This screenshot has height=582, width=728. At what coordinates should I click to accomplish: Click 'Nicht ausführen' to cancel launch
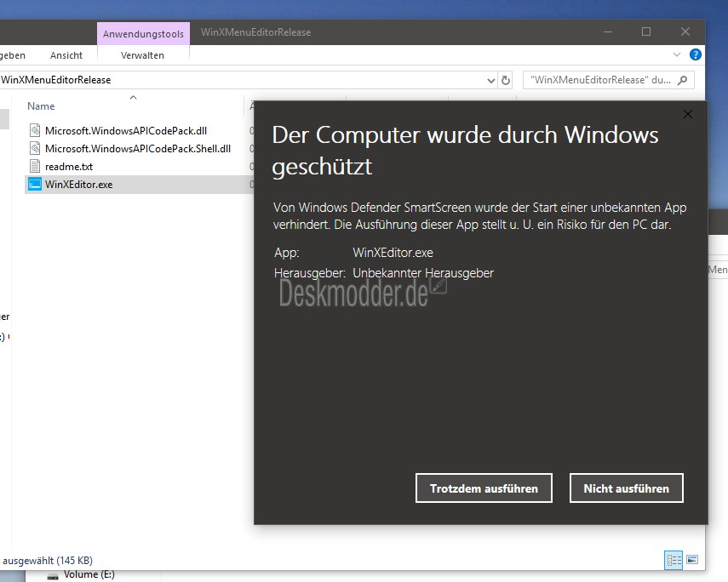[627, 488]
